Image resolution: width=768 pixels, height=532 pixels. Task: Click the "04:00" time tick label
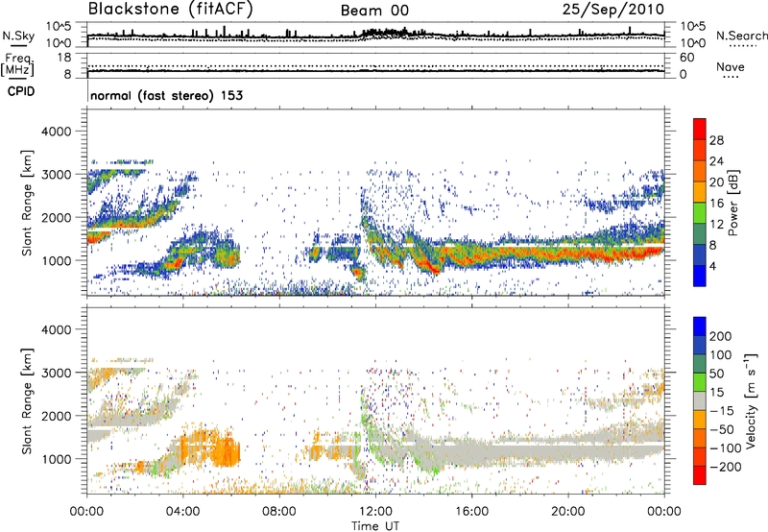(183, 512)
